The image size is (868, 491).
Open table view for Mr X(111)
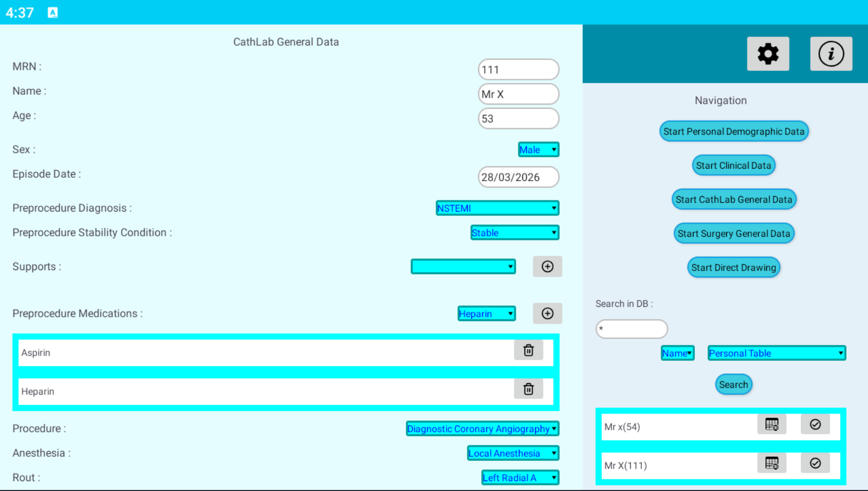coord(771,463)
